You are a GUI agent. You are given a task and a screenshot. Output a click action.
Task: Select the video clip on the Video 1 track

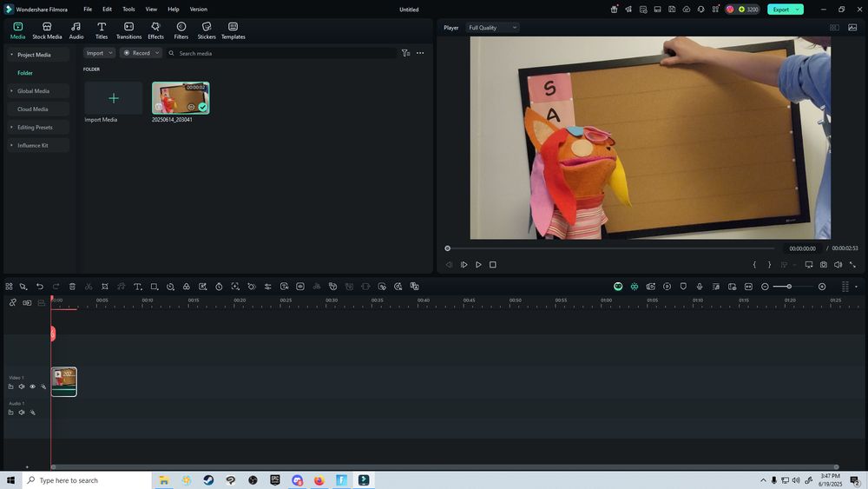[64, 381]
